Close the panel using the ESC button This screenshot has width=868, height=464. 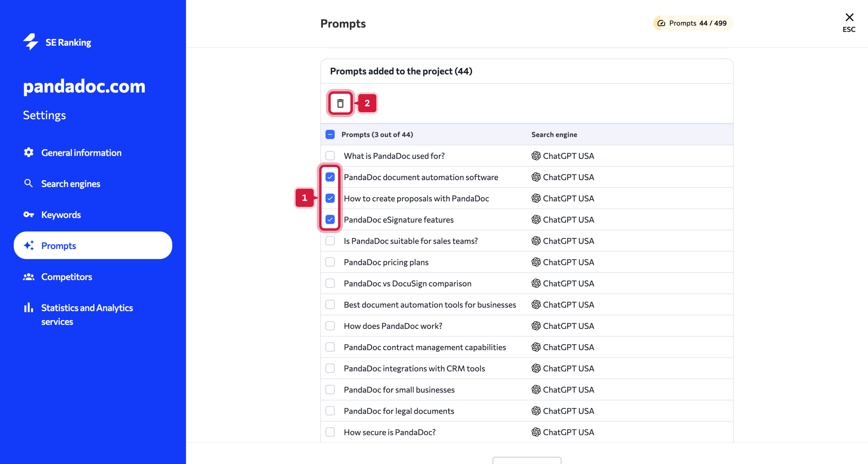click(x=849, y=22)
